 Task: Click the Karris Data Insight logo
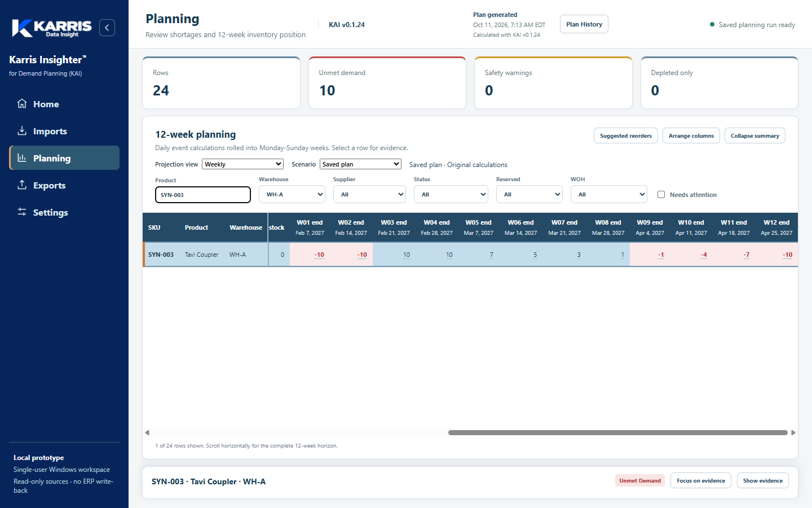(x=52, y=28)
